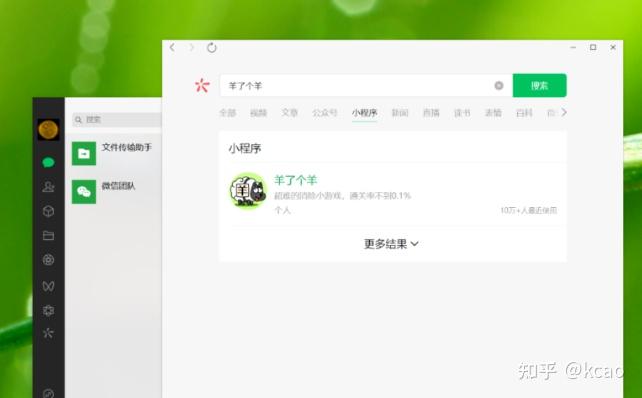Expand 更多结果 results

pyautogui.click(x=391, y=244)
